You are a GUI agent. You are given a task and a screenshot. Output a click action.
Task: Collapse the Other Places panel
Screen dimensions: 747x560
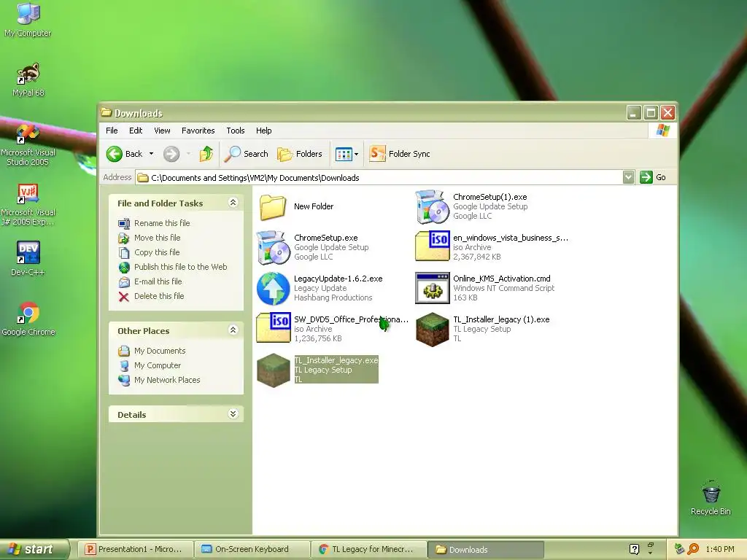tap(233, 330)
